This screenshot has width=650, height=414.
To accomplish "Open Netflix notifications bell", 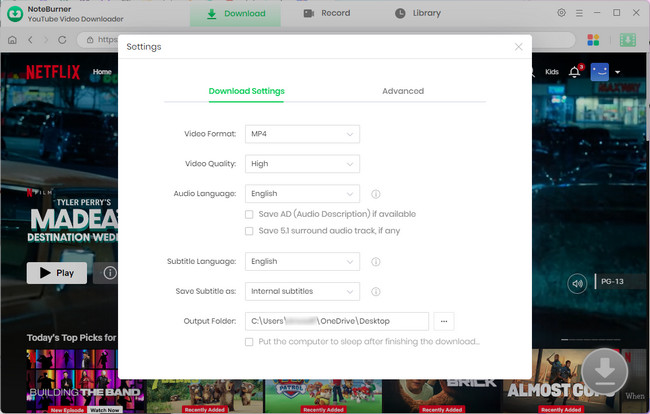I will click(x=575, y=72).
